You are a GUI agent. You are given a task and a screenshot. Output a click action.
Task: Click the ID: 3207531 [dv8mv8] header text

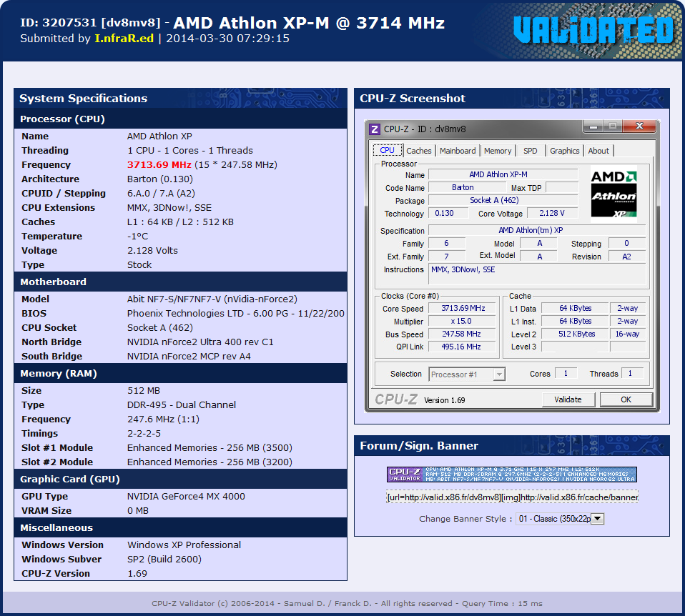[x=90, y=23]
